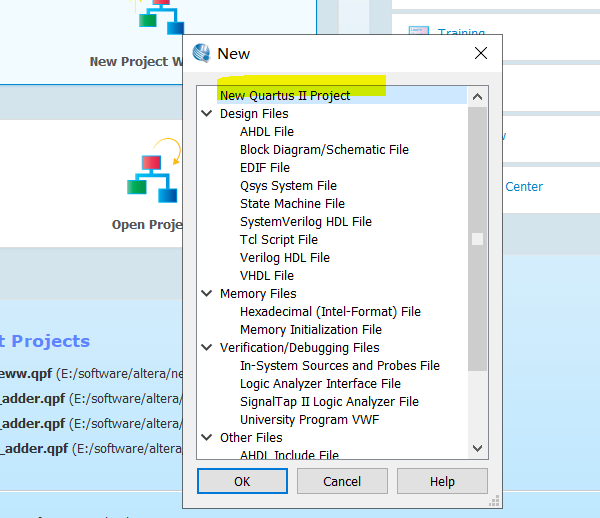Select Verilog HDL File
The height and width of the screenshot is (518, 600).
pyautogui.click(x=285, y=257)
